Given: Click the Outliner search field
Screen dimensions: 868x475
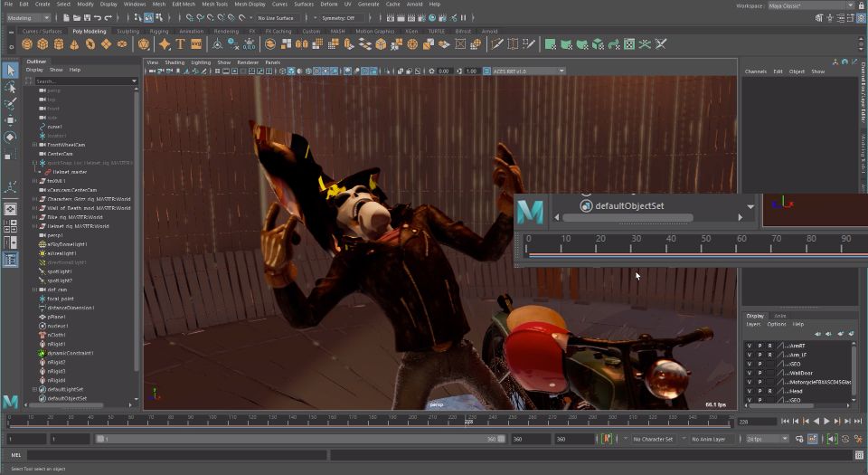Looking at the screenshot, I should (81, 81).
